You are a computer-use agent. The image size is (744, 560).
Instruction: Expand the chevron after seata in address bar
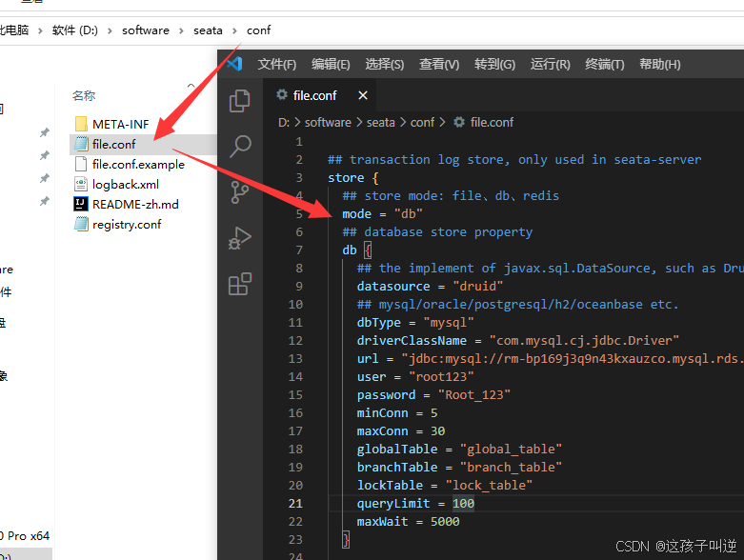[x=234, y=30]
